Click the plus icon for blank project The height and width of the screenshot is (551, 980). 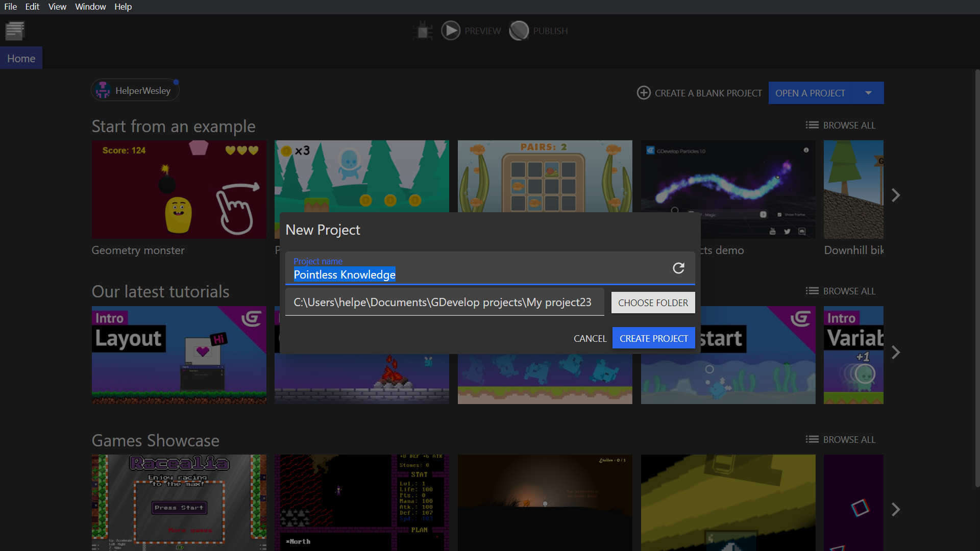[x=644, y=93]
